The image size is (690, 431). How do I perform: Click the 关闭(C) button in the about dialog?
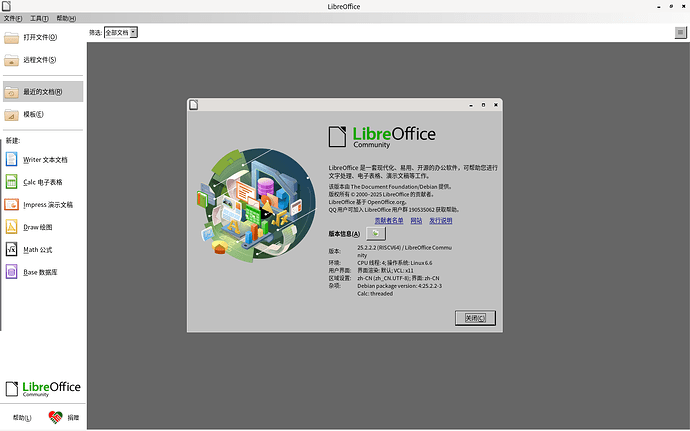point(475,318)
